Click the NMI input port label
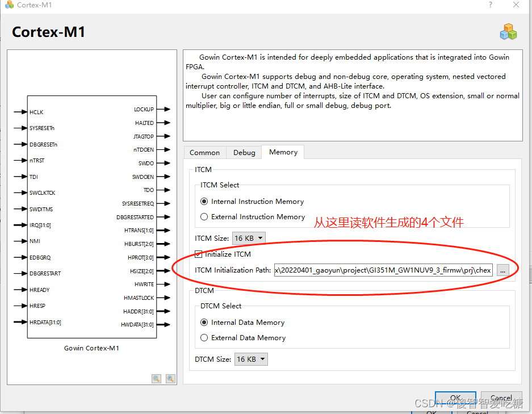The height and width of the screenshot is (414, 532). pos(35,241)
